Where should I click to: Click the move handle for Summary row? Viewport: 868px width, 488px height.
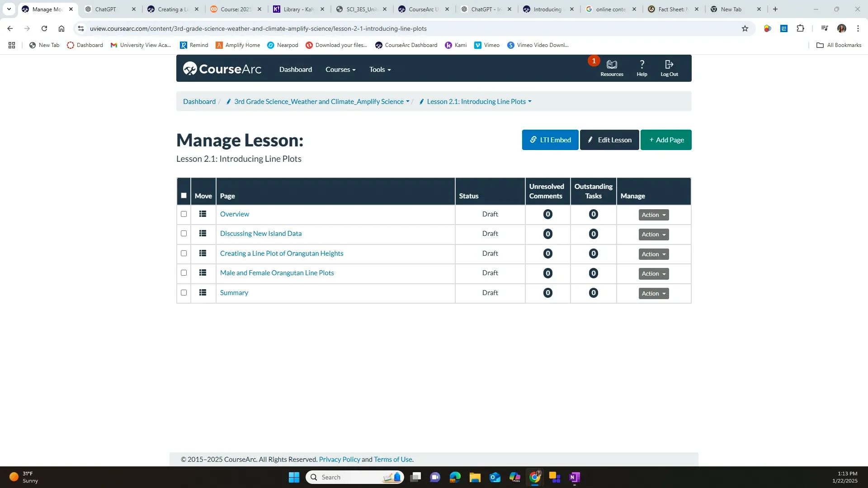(203, 293)
